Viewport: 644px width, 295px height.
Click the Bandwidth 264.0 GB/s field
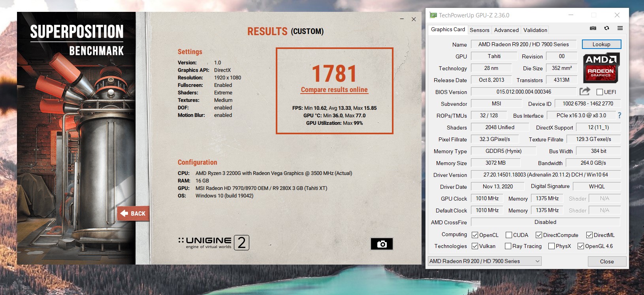pos(593,163)
